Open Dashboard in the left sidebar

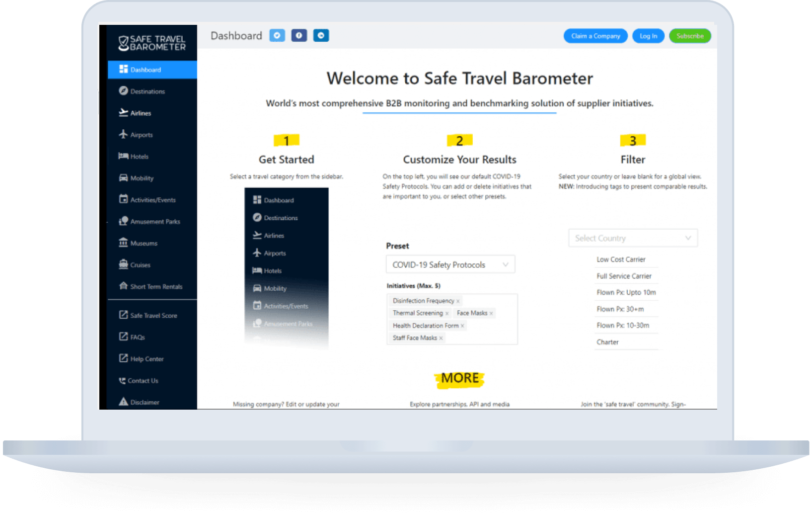[x=152, y=70]
